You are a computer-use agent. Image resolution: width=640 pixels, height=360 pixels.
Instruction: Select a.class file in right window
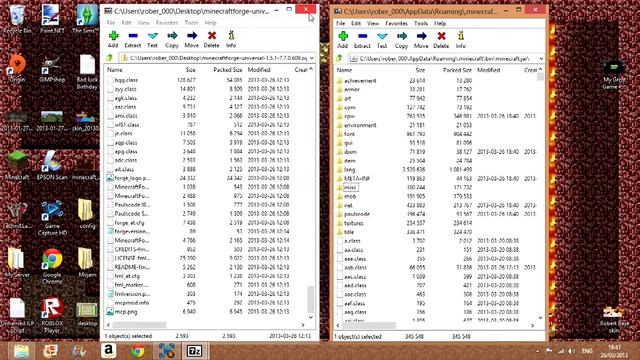click(349, 241)
